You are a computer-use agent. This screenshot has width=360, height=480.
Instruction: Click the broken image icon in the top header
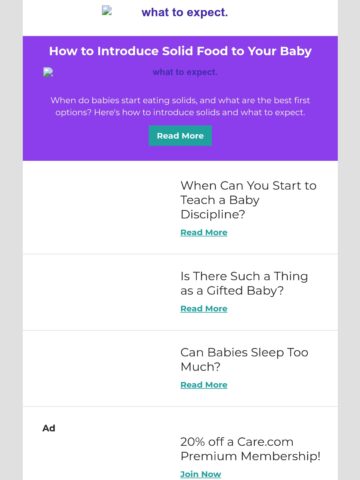(x=107, y=11)
